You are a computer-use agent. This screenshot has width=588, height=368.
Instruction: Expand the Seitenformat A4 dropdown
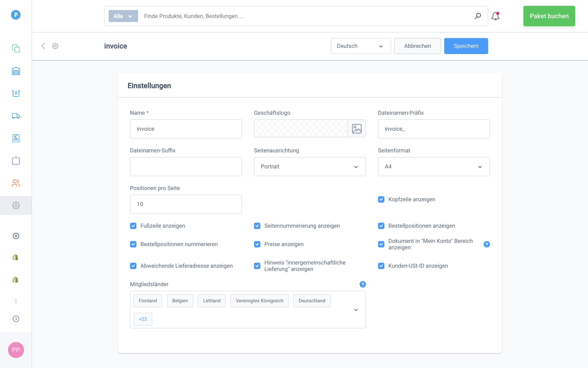point(434,166)
